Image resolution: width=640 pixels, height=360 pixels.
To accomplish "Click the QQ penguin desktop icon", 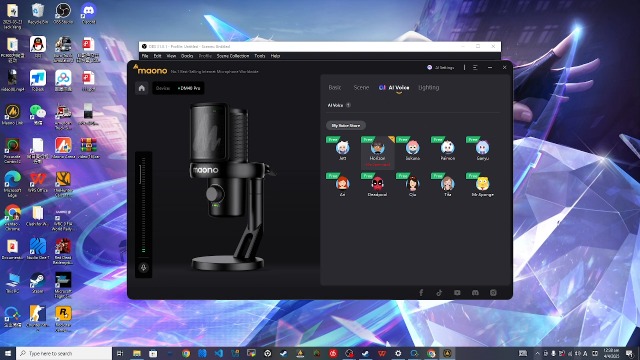I will click(x=38, y=46).
